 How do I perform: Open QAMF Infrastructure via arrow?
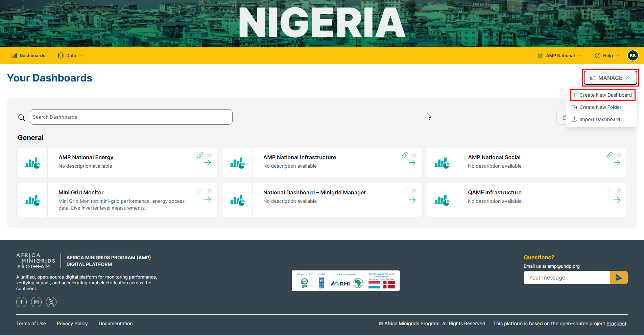click(x=617, y=200)
